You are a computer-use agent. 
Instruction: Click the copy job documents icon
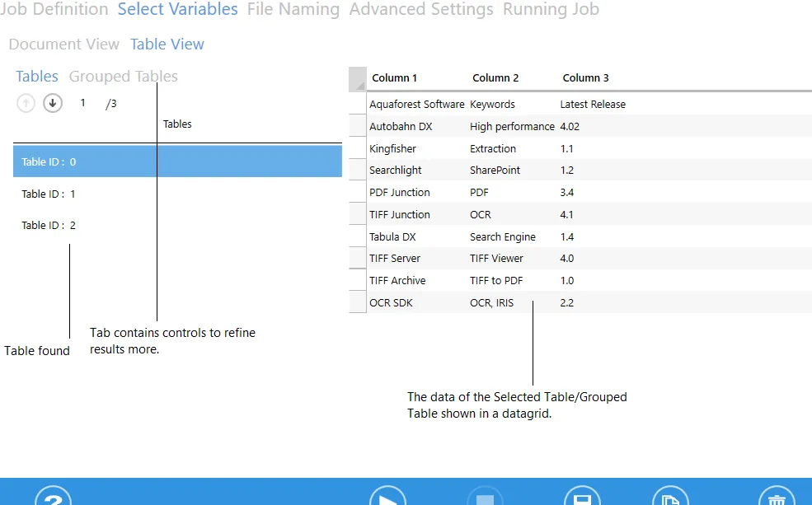(670, 497)
